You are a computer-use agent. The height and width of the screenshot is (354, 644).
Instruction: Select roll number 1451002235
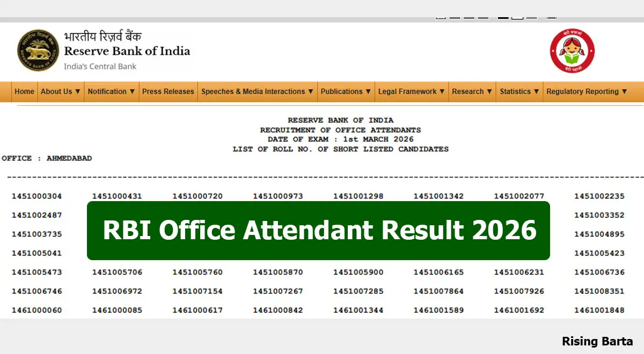point(599,196)
